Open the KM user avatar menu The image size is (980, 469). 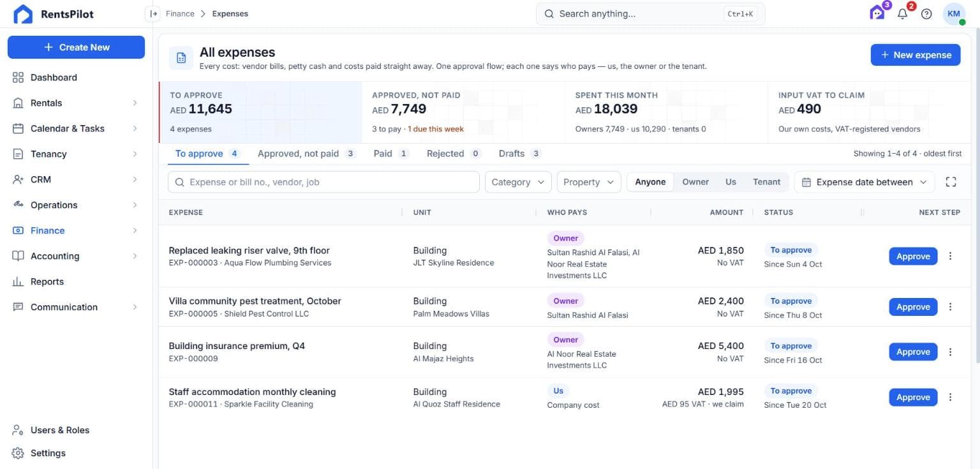(x=954, y=13)
